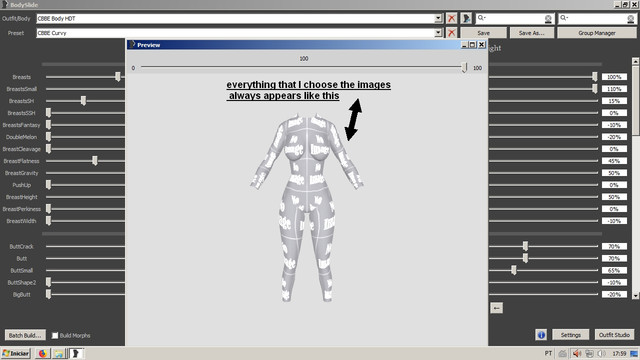The height and width of the screenshot is (360, 640).
Task: Click the Preview weight slider thumb
Action: click(464, 67)
